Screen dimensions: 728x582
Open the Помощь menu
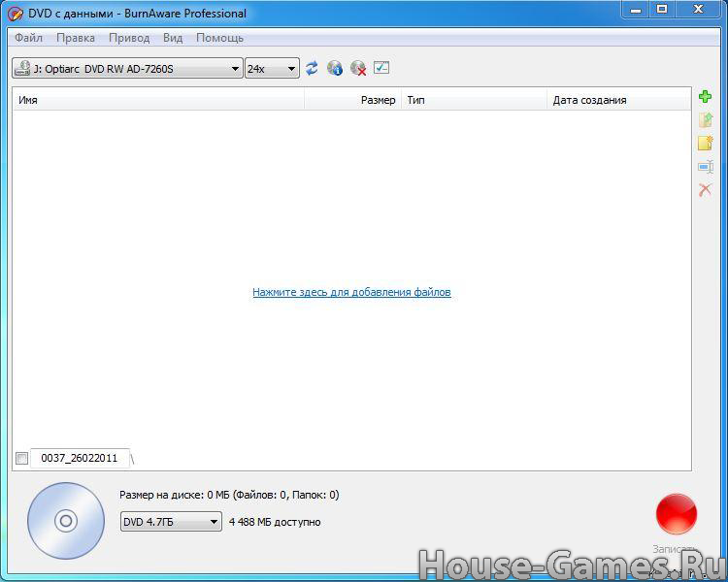coord(219,38)
